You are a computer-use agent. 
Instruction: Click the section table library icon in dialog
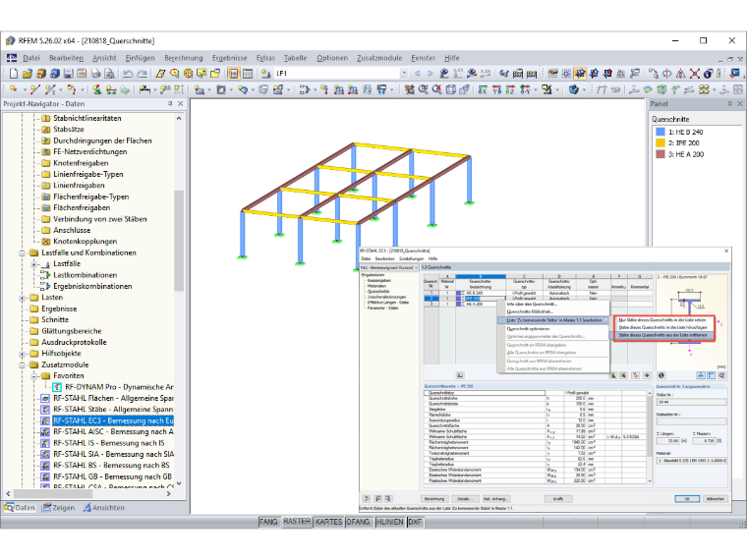click(460, 375)
